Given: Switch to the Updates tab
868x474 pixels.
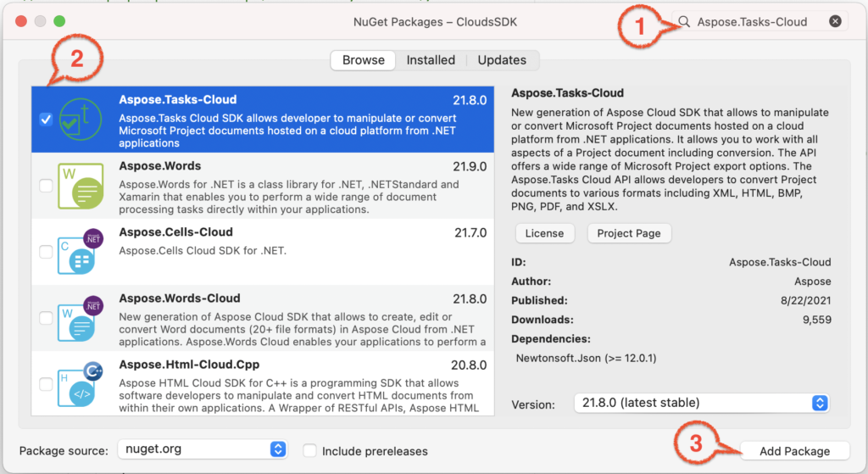Looking at the screenshot, I should pos(502,60).
